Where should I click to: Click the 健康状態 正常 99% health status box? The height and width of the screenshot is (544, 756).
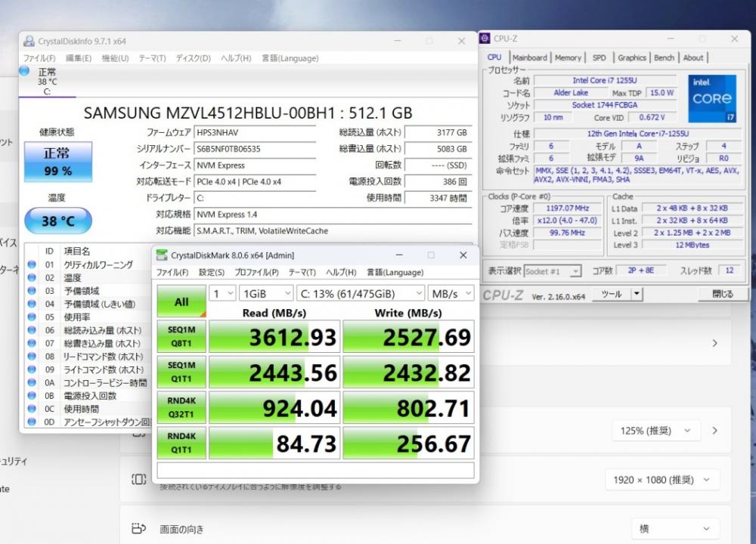(57, 162)
